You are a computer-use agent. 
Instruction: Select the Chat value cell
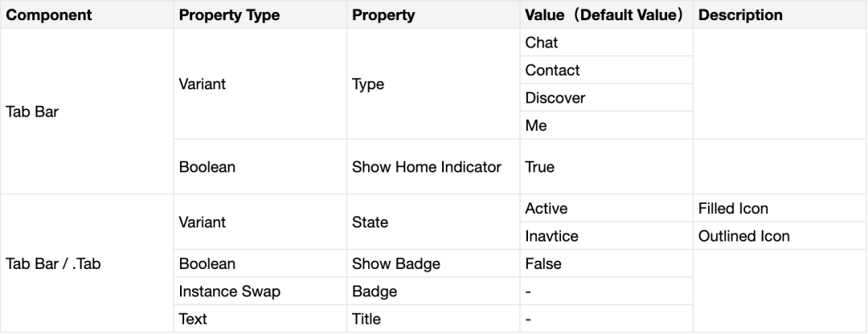607,42
